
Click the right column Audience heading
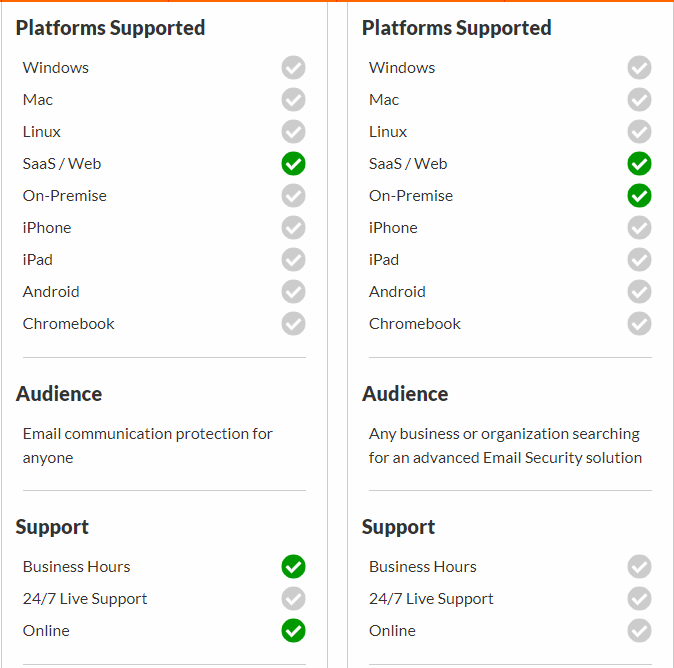(x=405, y=394)
